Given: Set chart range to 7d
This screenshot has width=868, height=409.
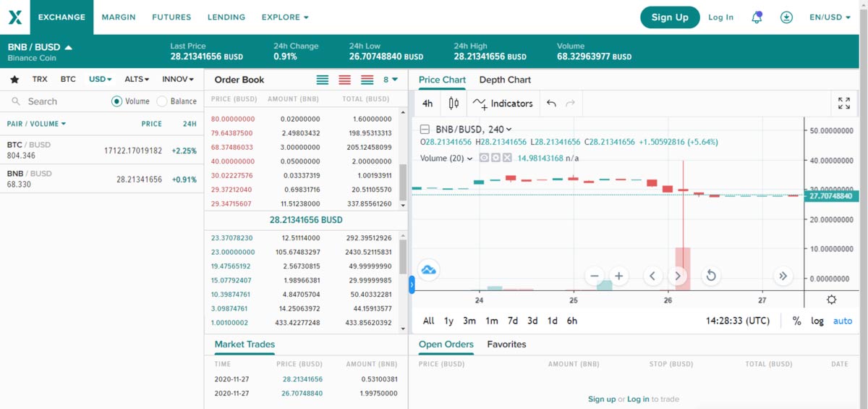Looking at the screenshot, I should click(513, 321).
